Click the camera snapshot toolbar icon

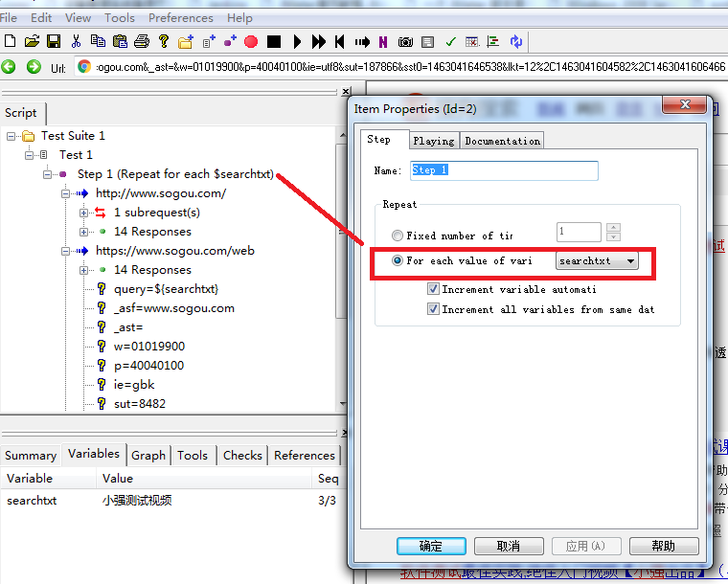click(405, 42)
